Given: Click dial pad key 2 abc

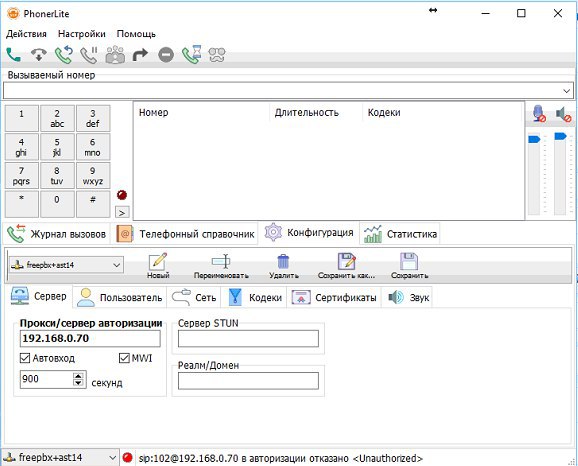Looking at the screenshot, I should (x=57, y=118).
